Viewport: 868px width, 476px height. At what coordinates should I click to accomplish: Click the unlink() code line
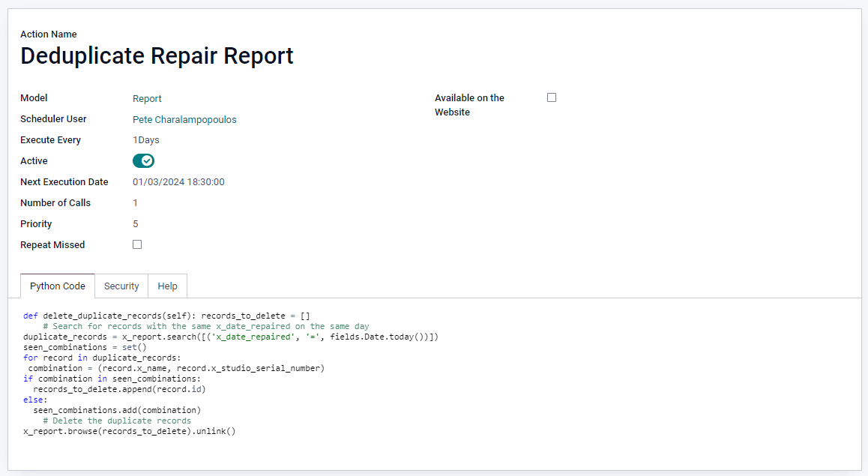pos(129,432)
